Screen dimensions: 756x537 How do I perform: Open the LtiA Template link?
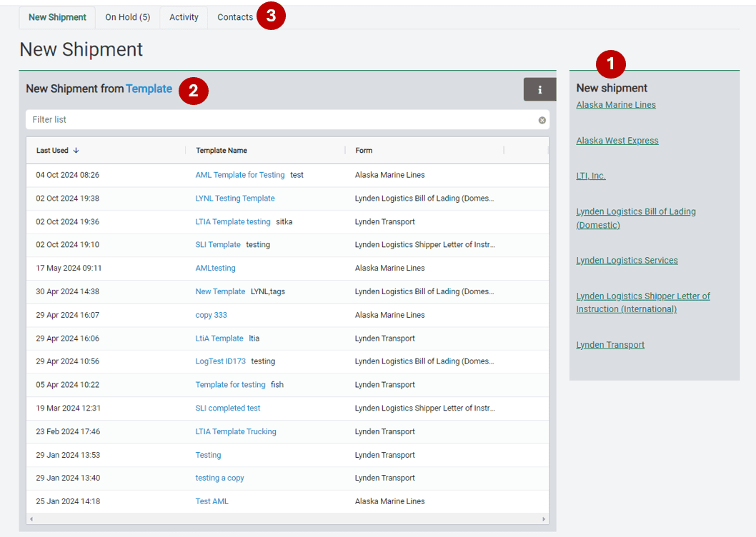point(219,338)
